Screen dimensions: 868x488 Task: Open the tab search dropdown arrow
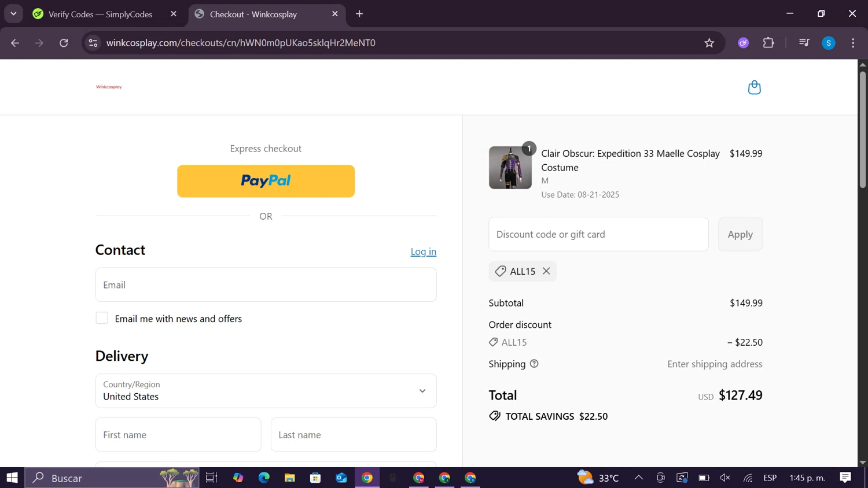[13, 14]
